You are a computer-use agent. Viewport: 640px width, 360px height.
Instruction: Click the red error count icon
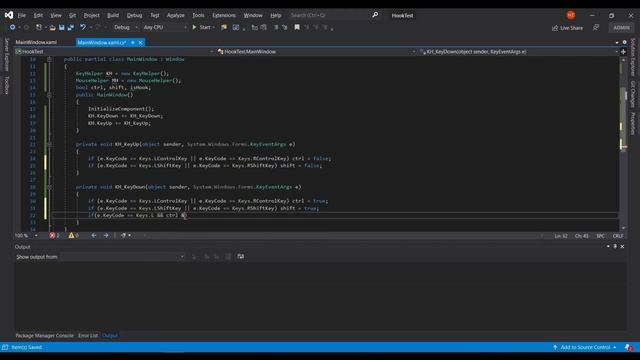(x=52, y=236)
